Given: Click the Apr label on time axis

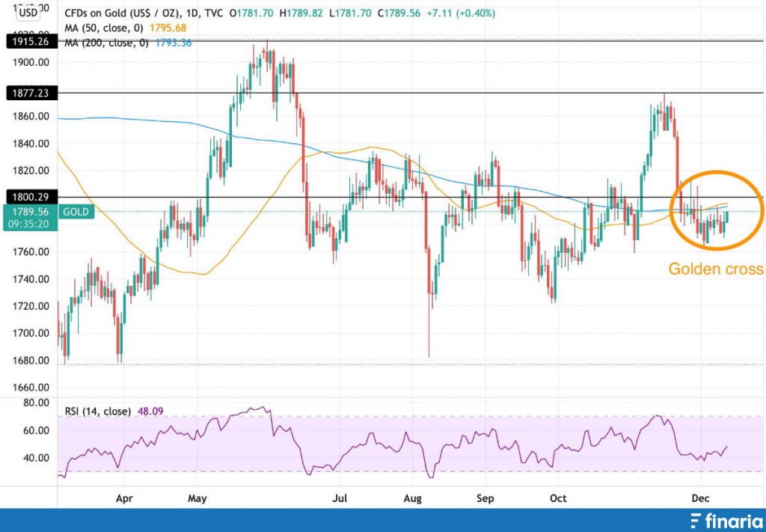Looking at the screenshot, I should point(125,499).
